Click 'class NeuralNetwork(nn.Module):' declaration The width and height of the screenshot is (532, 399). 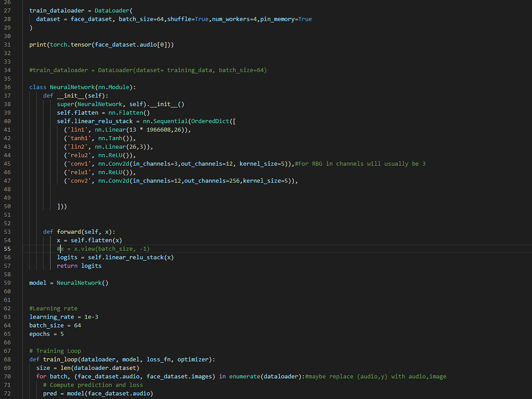pyautogui.click(x=82, y=87)
